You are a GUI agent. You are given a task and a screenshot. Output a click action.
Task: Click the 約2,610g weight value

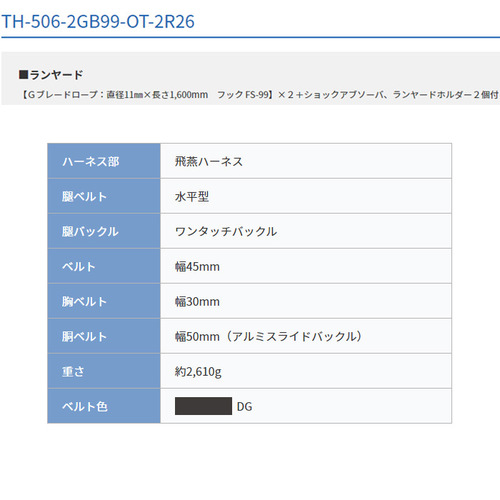tap(198, 372)
